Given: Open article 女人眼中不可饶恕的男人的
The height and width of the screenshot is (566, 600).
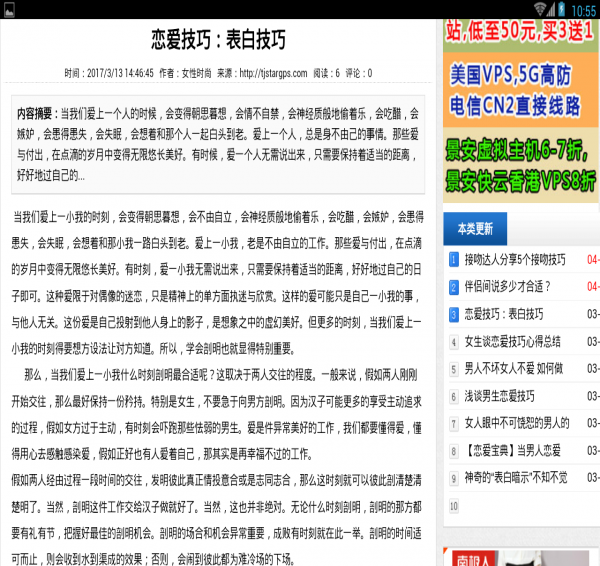Looking at the screenshot, I should coord(517,423).
